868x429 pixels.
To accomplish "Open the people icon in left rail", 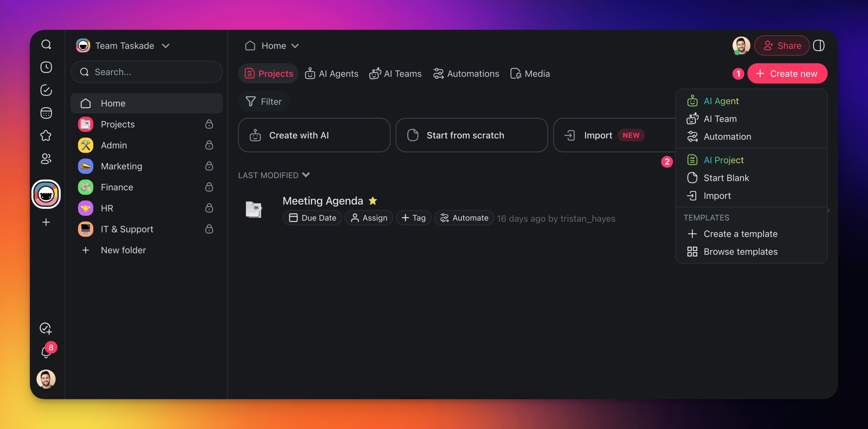I will tap(46, 158).
